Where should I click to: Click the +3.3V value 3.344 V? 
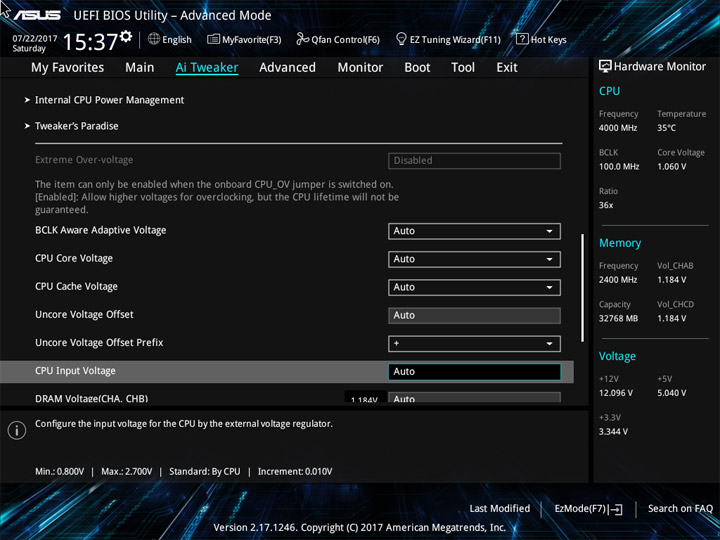pos(613,432)
